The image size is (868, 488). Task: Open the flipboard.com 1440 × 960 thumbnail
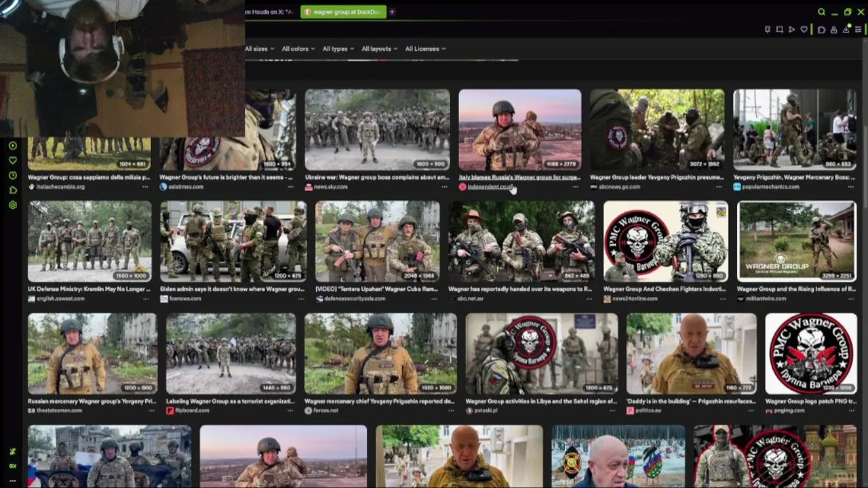231,353
